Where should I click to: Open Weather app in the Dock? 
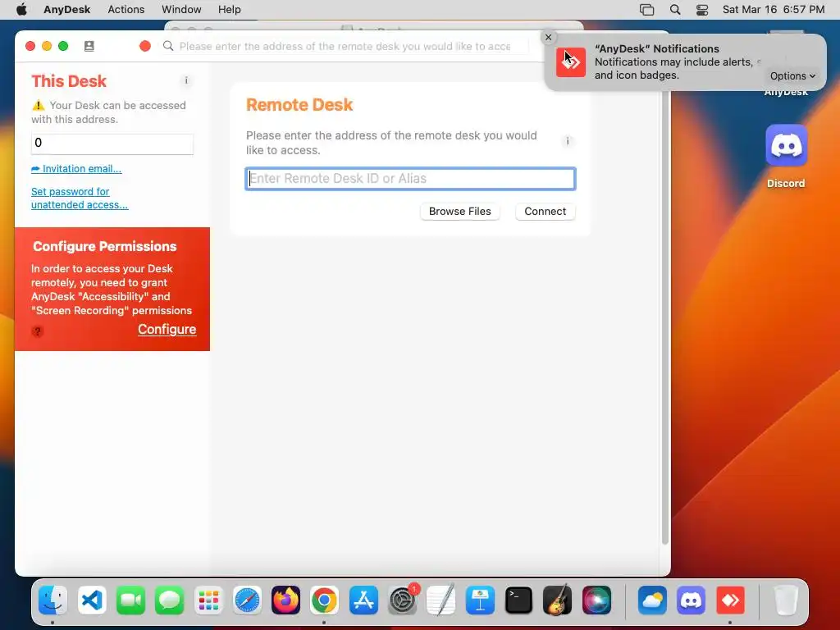coord(652,600)
